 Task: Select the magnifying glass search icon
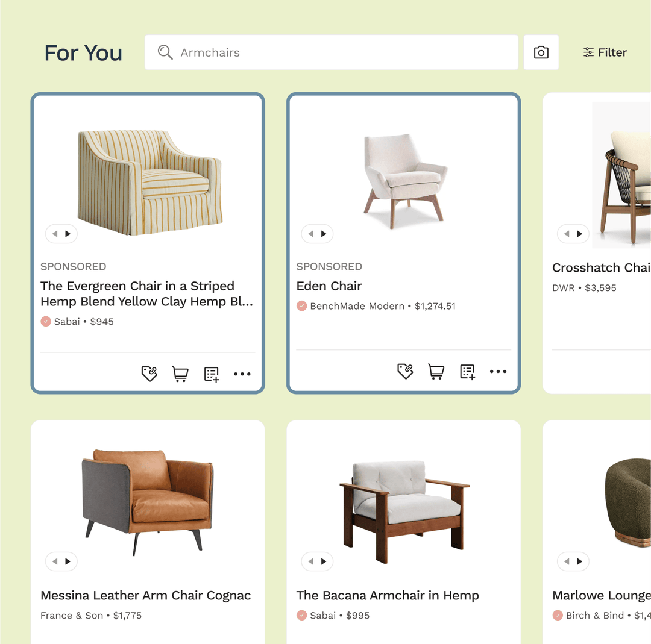(164, 52)
